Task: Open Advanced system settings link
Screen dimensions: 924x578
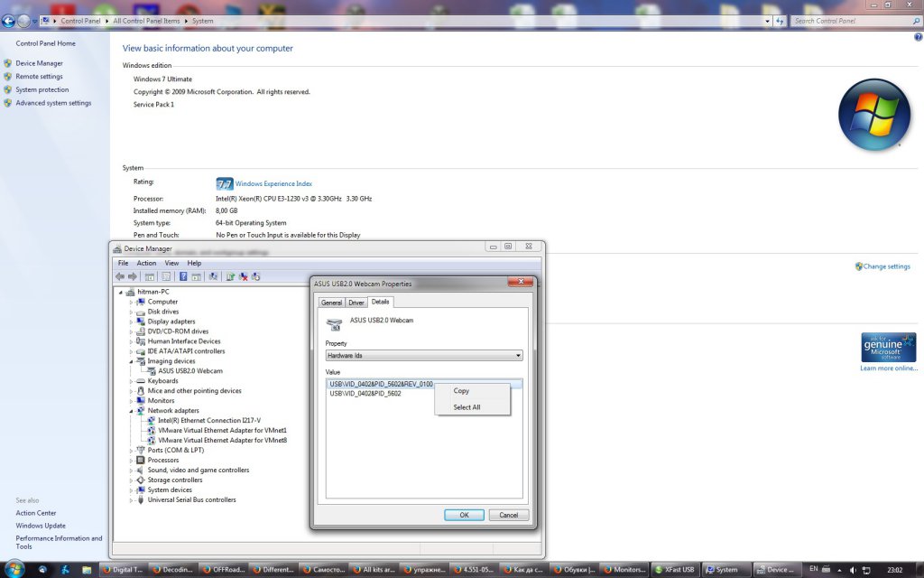Action: click(x=53, y=103)
